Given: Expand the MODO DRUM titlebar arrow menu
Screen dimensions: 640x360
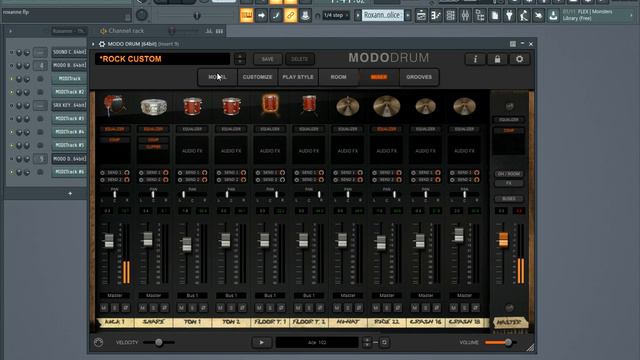Looking at the screenshot, I should [x=93, y=44].
